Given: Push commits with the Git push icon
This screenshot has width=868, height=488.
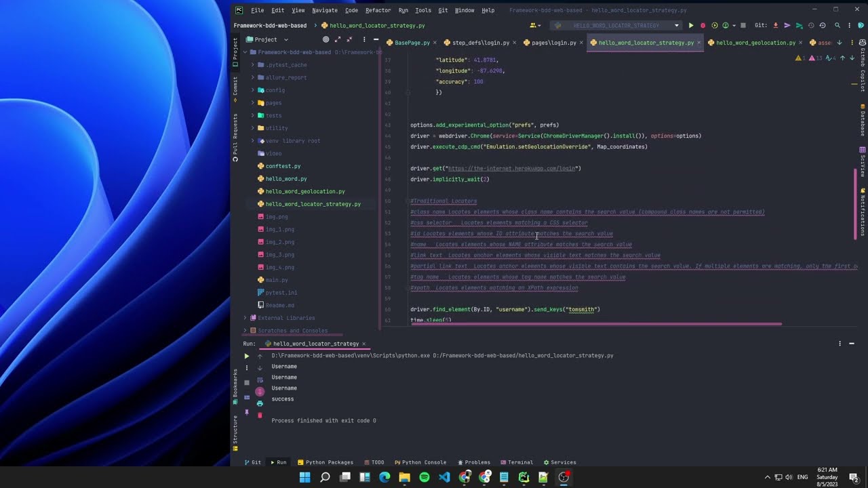Looking at the screenshot, I should [x=800, y=25].
